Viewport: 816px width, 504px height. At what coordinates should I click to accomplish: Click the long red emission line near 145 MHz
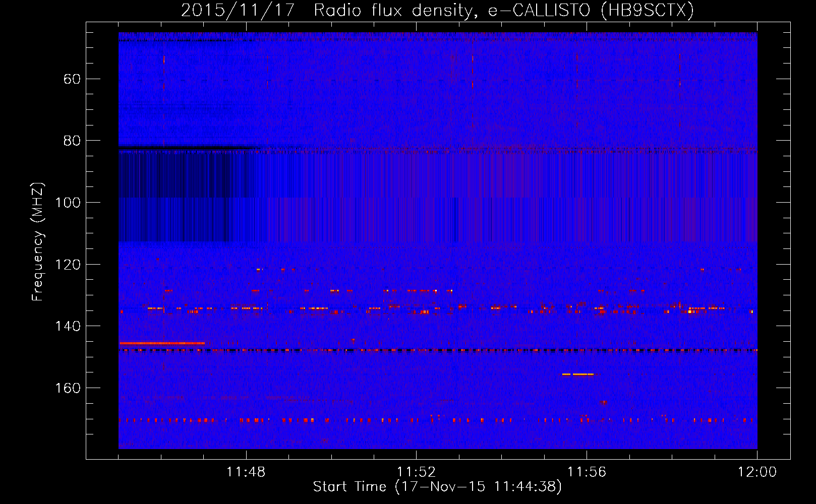162,343
